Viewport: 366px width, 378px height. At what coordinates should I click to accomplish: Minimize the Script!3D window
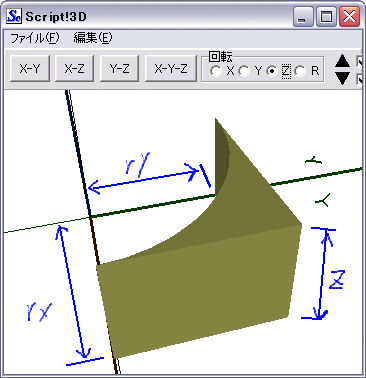[x=303, y=17]
